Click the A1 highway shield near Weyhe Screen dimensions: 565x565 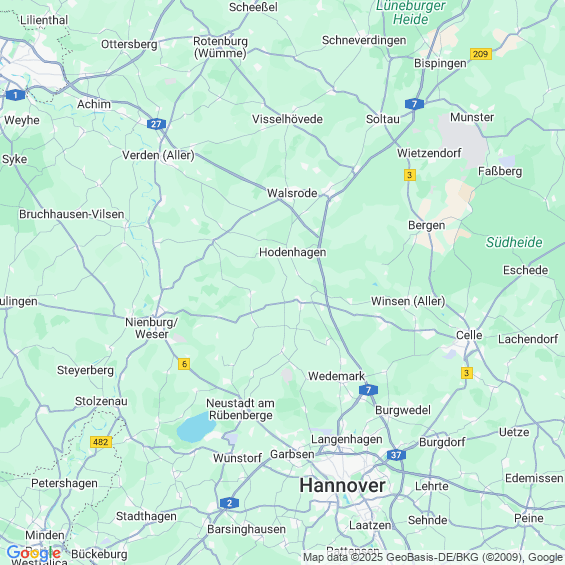pyautogui.click(x=15, y=95)
